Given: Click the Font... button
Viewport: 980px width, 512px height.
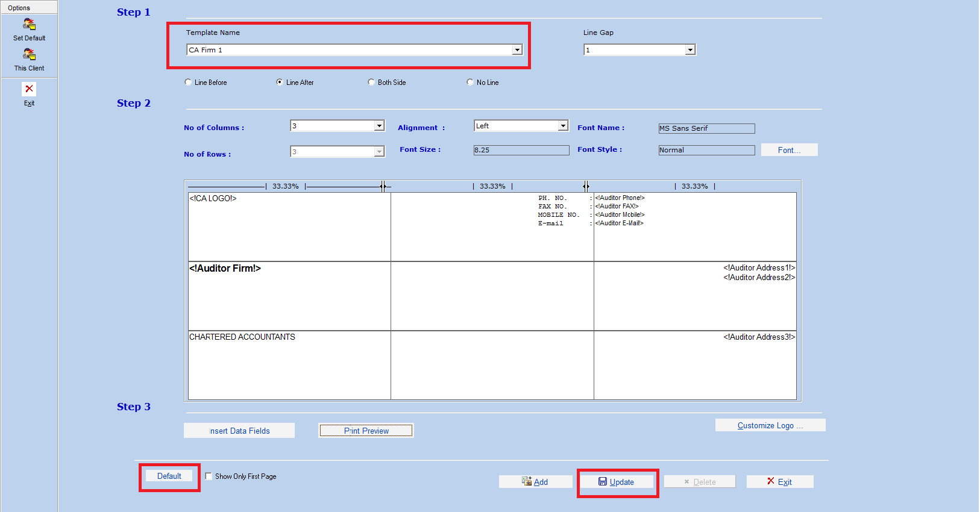Looking at the screenshot, I should tap(790, 150).
